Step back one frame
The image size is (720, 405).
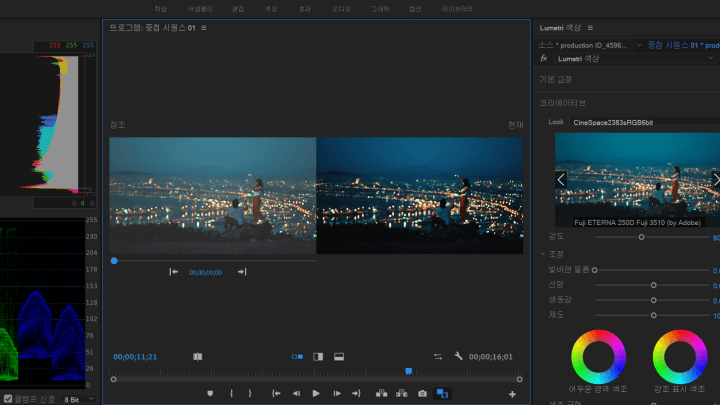point(296,394)
